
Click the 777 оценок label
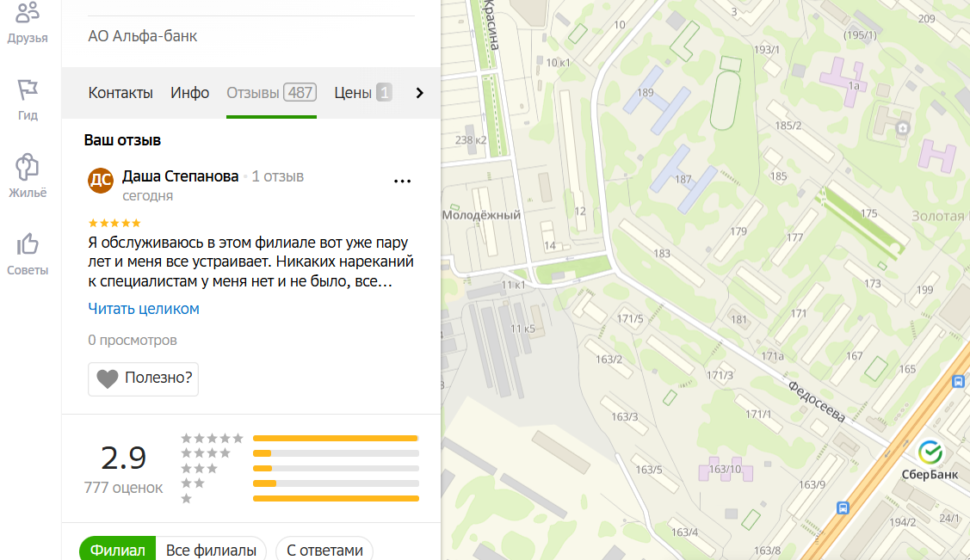(123, 488)
